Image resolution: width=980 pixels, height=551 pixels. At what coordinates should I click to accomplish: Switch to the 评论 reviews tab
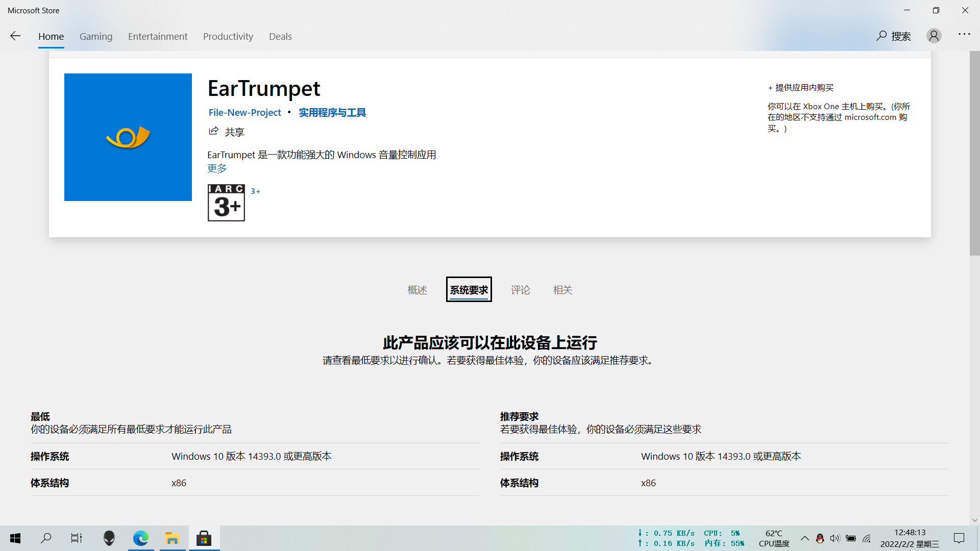pyautogui.click(x=520, y=290)
